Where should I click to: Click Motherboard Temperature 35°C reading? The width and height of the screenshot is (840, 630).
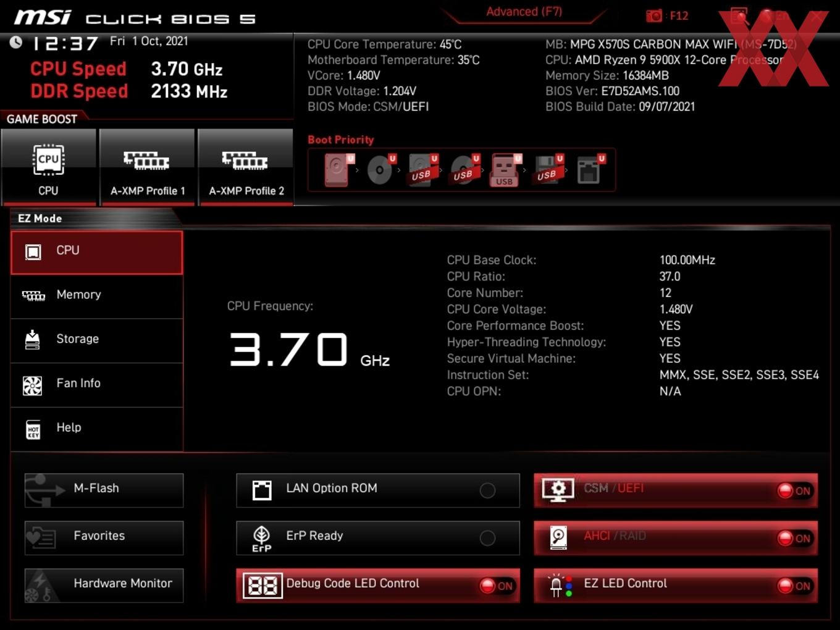click(393, 60)
